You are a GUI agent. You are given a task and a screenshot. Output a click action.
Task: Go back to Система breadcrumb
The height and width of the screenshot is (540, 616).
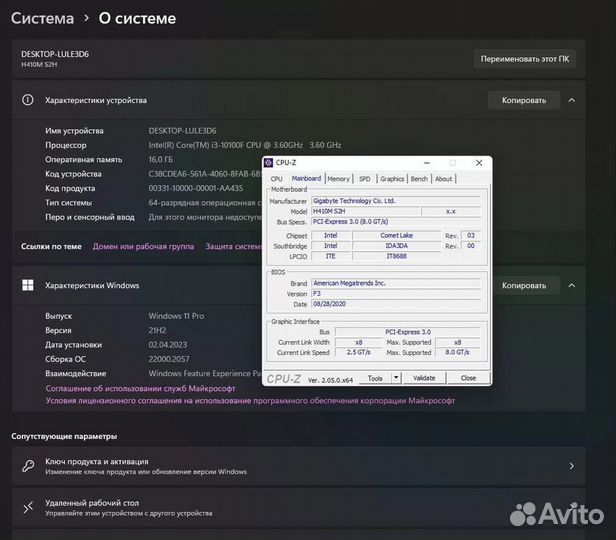[42, 18]
